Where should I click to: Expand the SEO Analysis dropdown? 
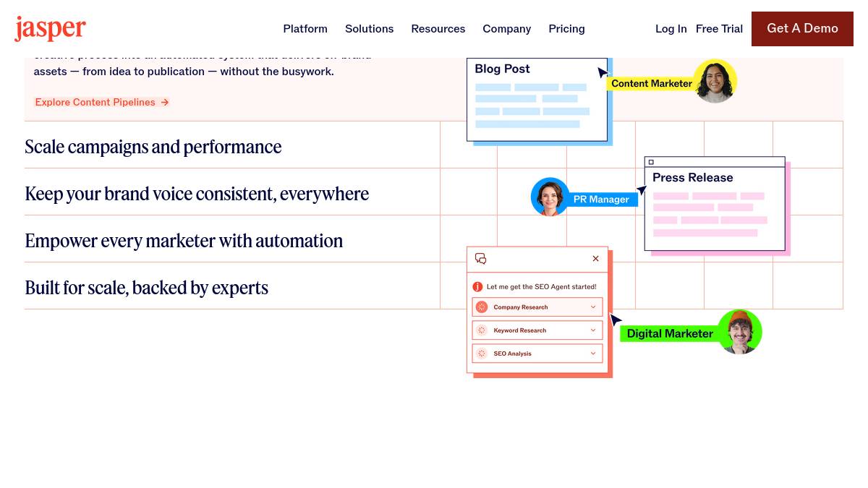point(593,354)
